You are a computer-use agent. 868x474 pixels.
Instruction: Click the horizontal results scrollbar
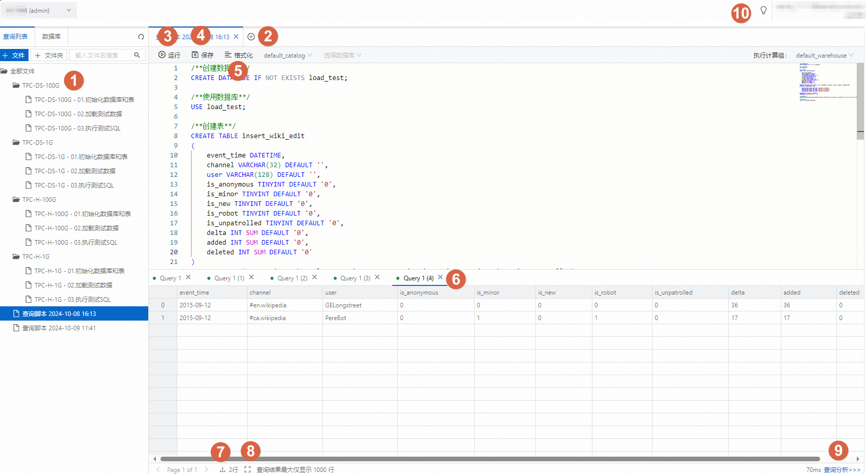(x=490, y=459)
